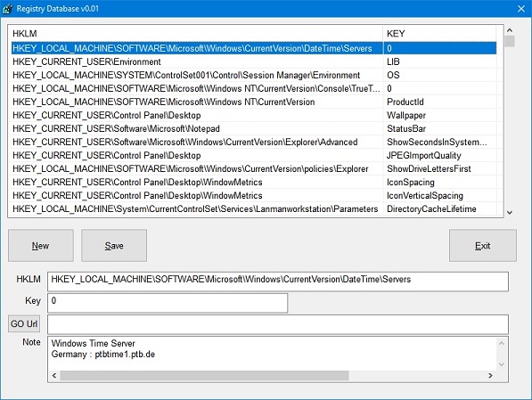
Task: Click the KEY column header
Action: (439, 34)
